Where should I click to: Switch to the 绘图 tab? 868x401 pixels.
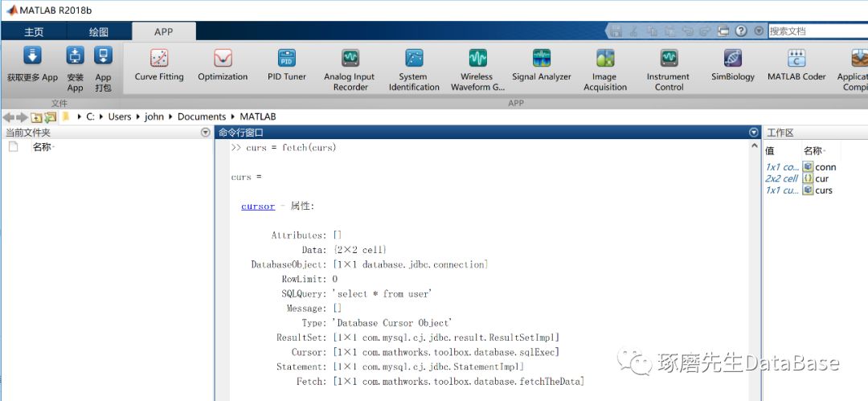99,31
